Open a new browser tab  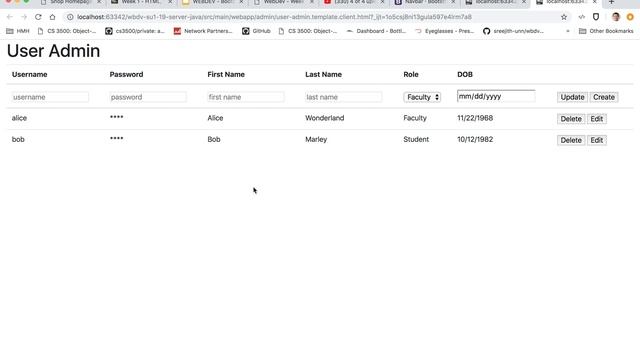tap(611, 2)
